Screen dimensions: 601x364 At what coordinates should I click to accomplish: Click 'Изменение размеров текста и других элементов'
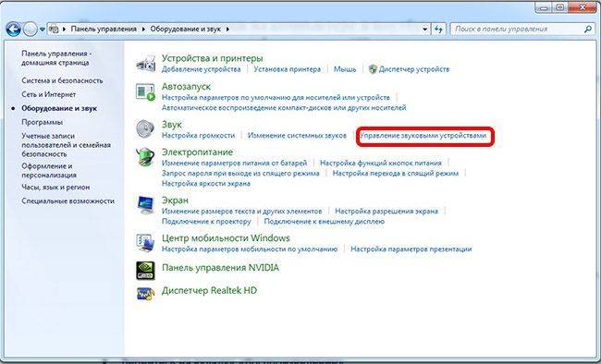tap(242, 212)
